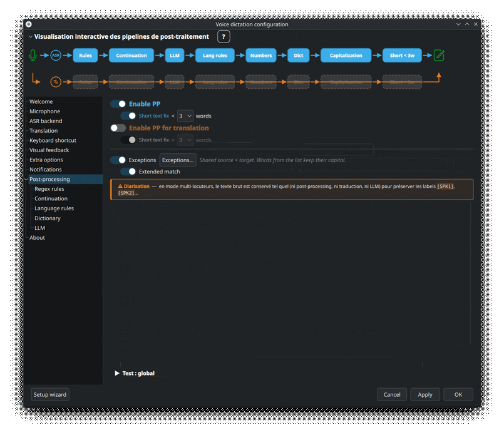Open the Dictionary subpage
The width and height of the screenshot is (504, 435).
(48, 218)
